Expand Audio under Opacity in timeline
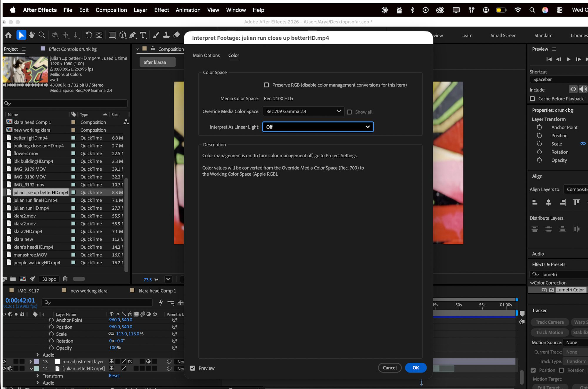588x389 pixels. point(37,355)
